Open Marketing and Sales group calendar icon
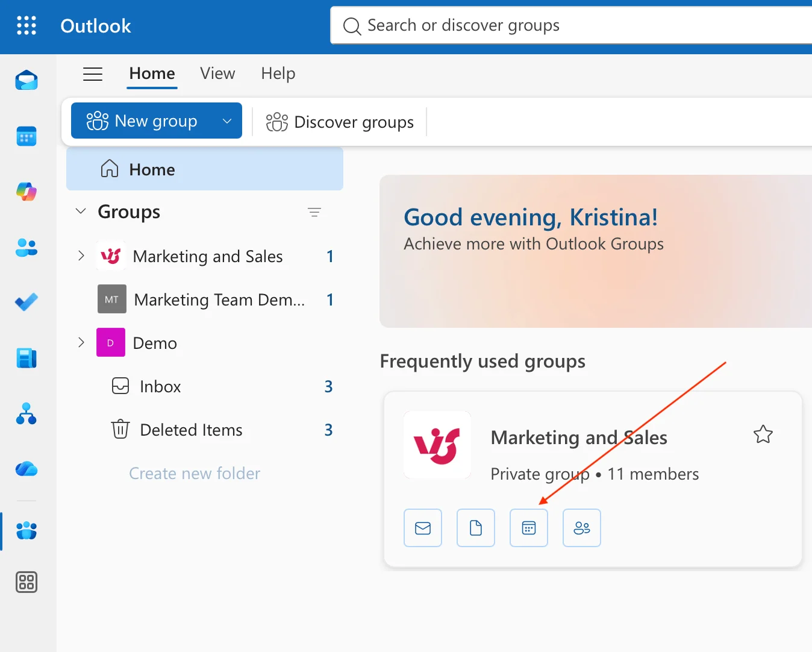812x652 pixels. click(x=529, y=528)
